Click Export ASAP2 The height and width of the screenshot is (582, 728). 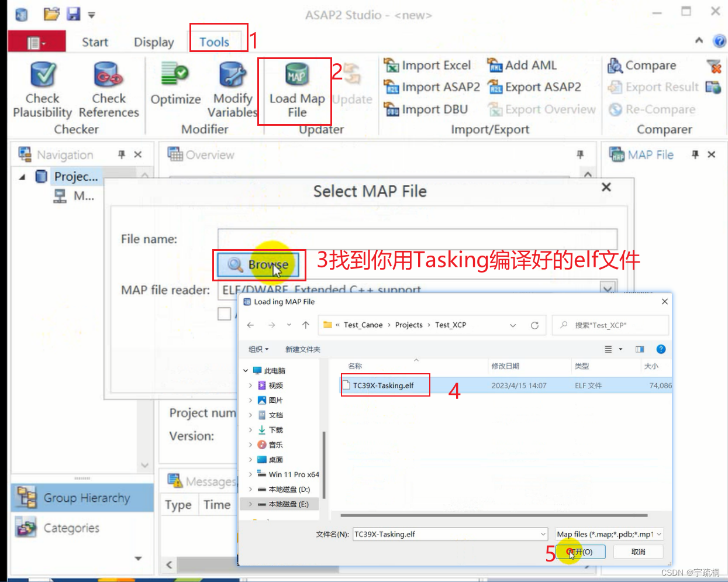coord(534,87)
